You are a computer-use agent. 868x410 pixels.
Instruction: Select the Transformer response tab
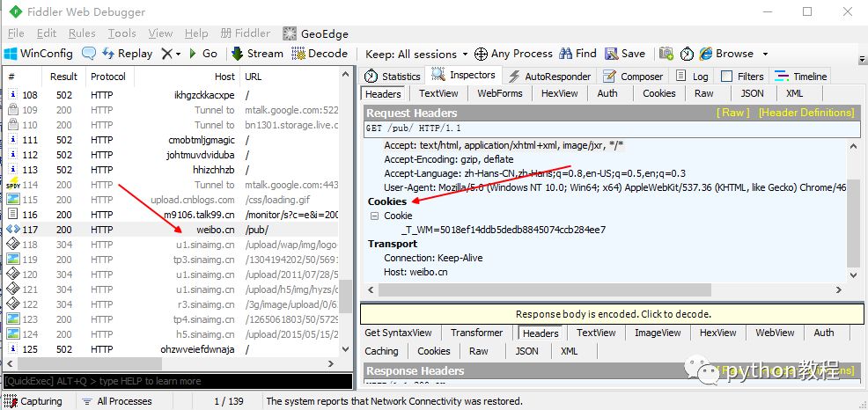tap(476, 333)
